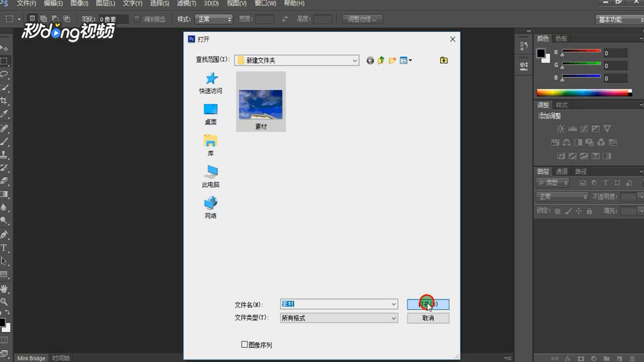Open the 样式 style dropdown
This screenshot has width=644, height=362.
tap(214, 19)
